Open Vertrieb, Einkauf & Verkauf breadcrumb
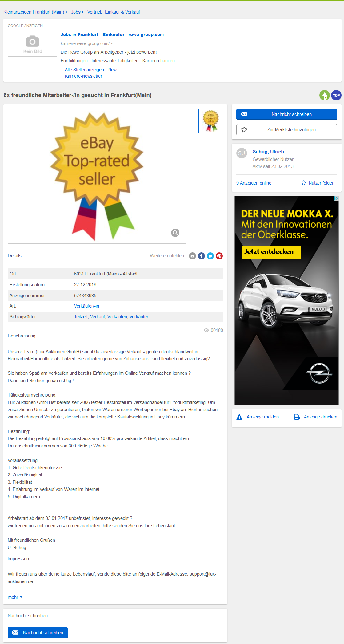344x644 pixels. click(114, 12)
